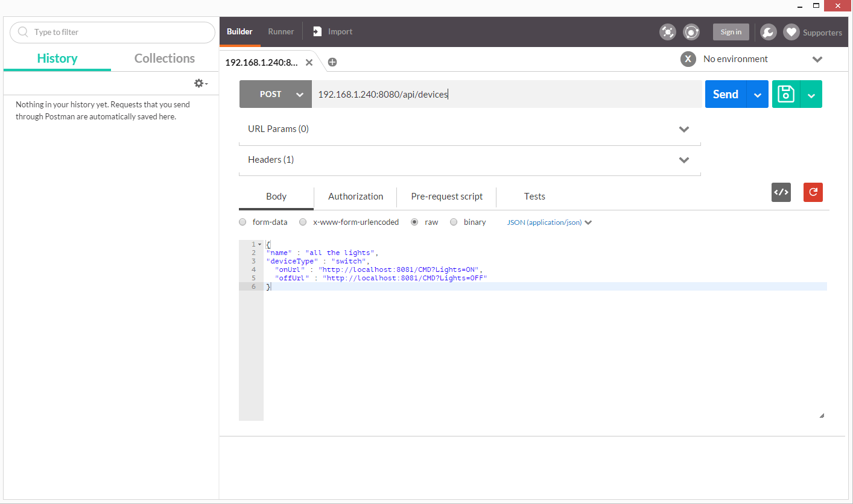853x504 pixels.
Task: Click the search magnifier in filter box
Action: 24,32
